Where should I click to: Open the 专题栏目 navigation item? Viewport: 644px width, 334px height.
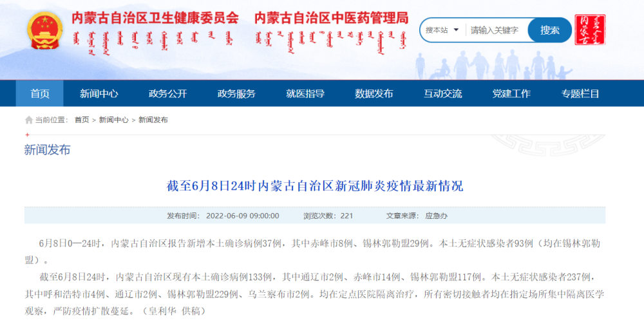tap(580, 93)
